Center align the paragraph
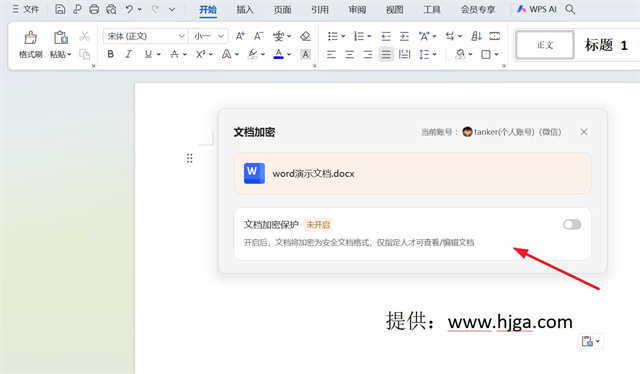 coord(349,54)
